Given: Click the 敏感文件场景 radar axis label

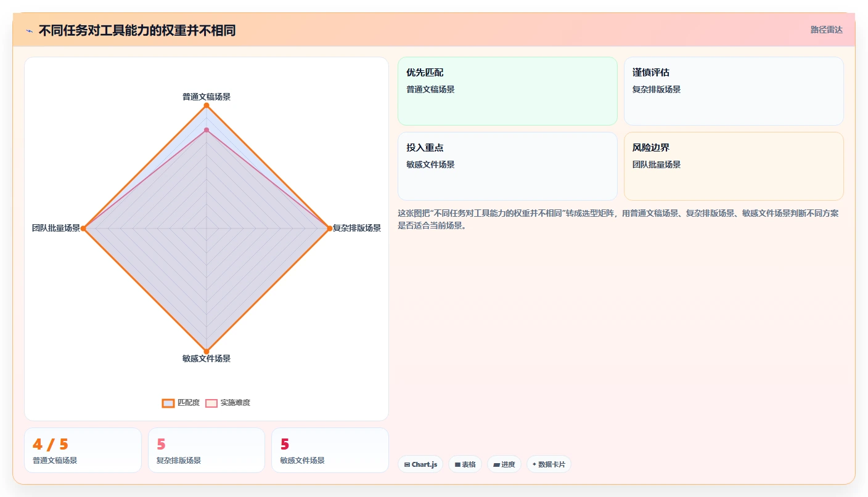Looking at the screenshot, I should click(207, 358).
